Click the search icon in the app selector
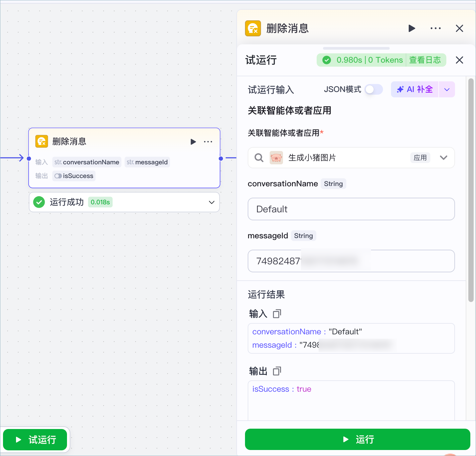476x456 pixels. pyautogui.click(x=259, y=158)
